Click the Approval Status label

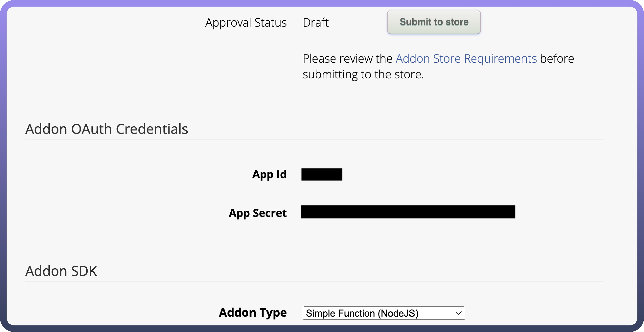[x=246, y=22]
